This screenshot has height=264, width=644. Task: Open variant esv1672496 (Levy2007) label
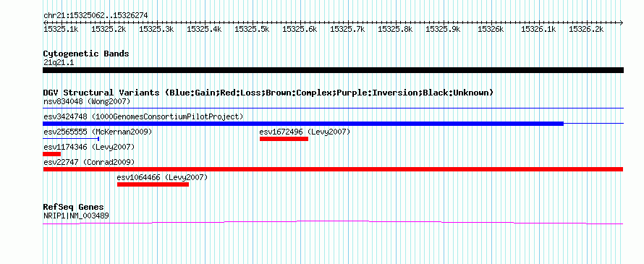click(305, 132)
